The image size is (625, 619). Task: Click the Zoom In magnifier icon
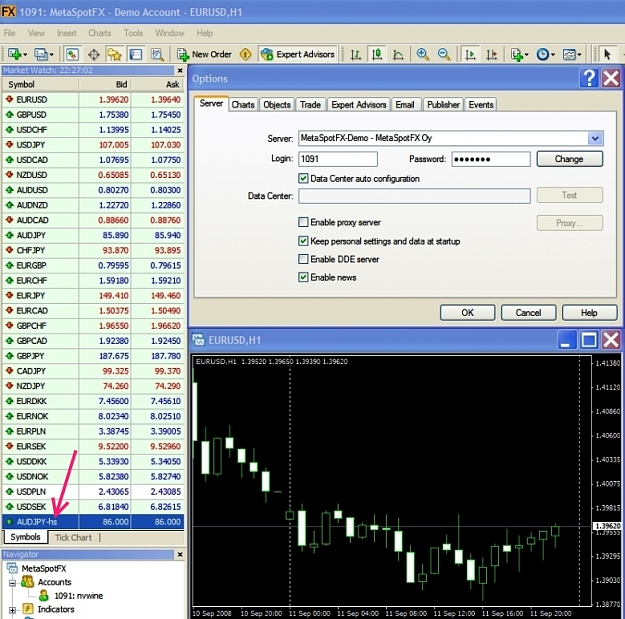point(423,54)
